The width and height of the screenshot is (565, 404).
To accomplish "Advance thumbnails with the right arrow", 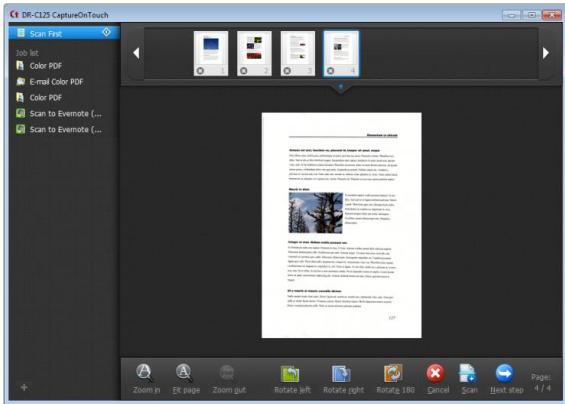I will tap(546, 53).
